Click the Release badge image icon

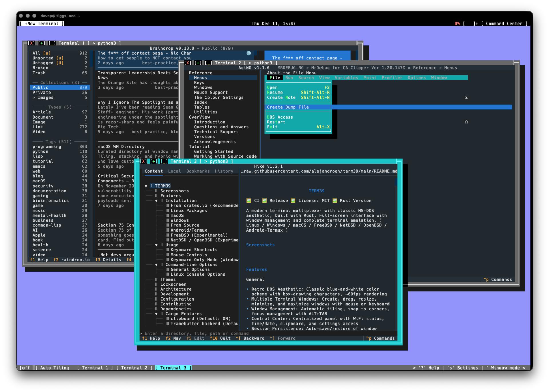coord(264,201)
